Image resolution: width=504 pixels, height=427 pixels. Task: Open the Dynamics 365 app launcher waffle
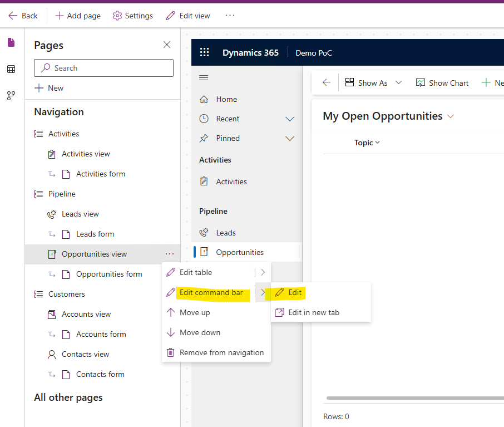[x=204, y=52]
